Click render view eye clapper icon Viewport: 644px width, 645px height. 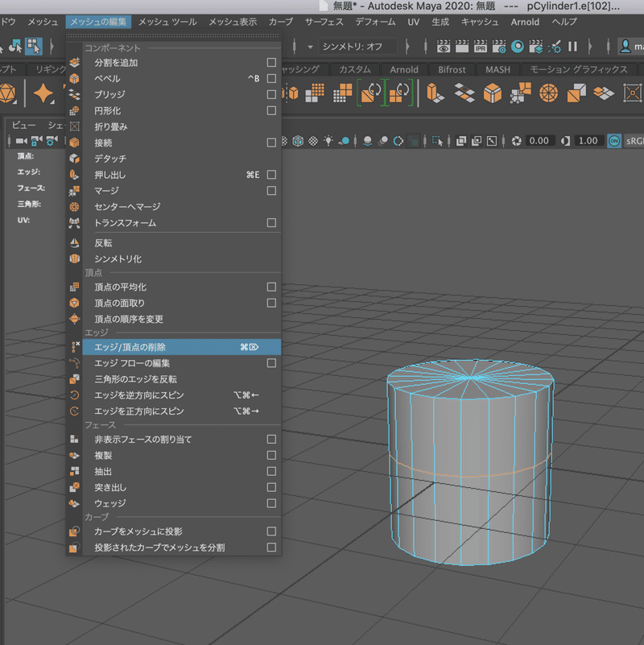[x=444, y=47]
